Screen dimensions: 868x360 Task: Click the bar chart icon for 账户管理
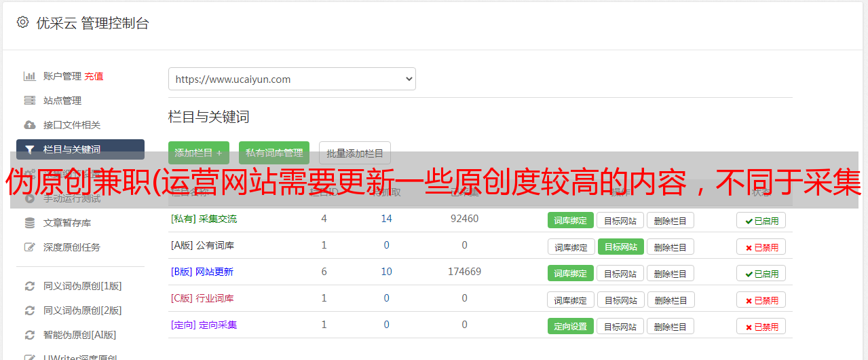click(x=30, y=76)
